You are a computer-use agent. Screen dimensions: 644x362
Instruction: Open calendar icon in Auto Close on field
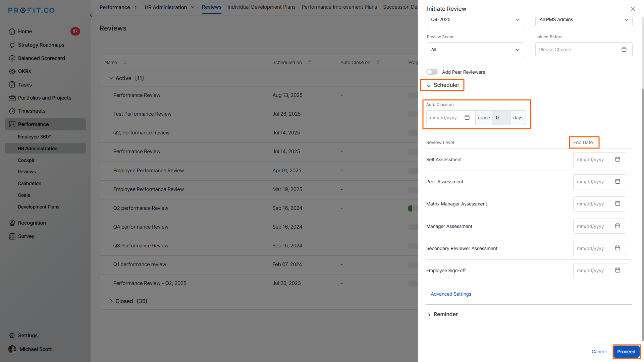[x=467, y=117]
